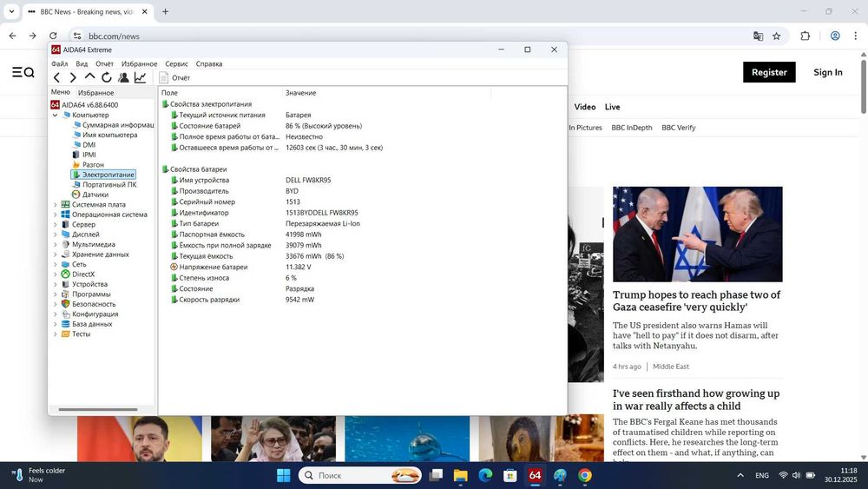This screenshot has width=868, height=489.
Task: Open the BBC Live section
Action: coord(612,107)
